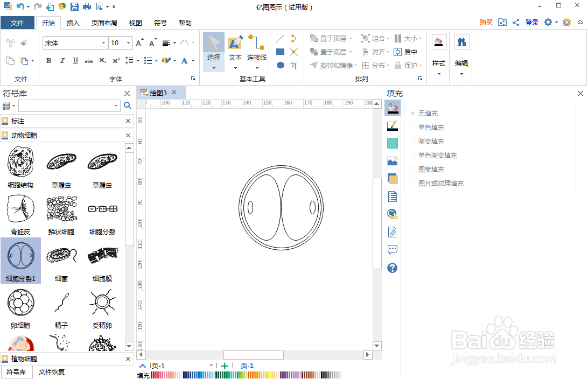Enable 图案填充 pattern fill option

point(412,169)
